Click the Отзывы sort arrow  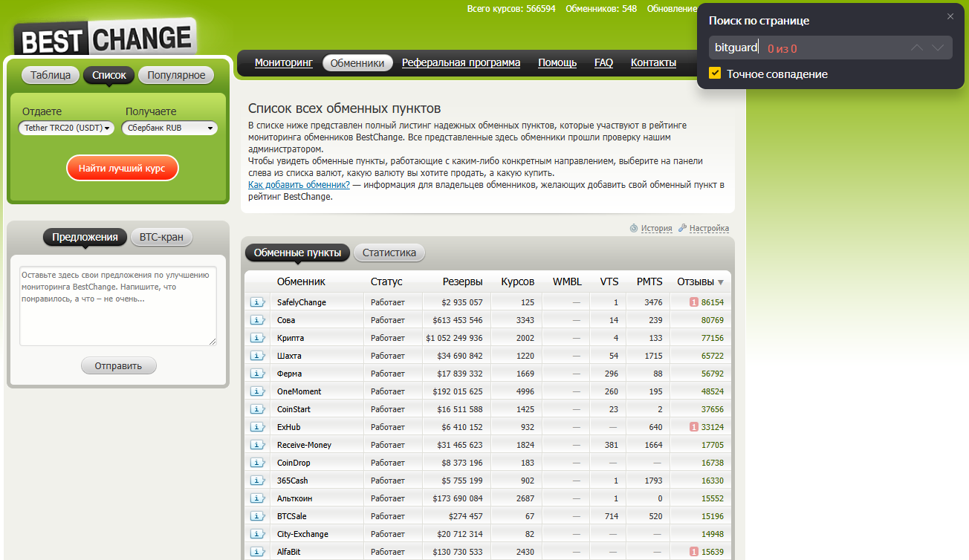pyautogui.click(x=720, y=282)
